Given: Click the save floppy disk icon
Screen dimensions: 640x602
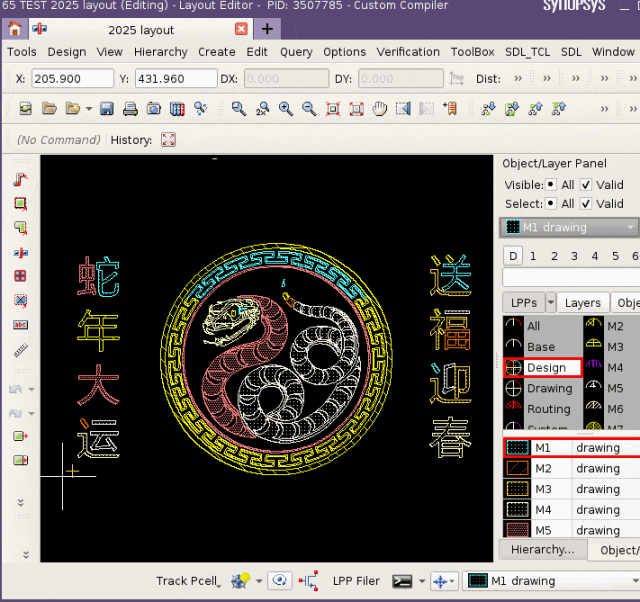Looking at the screenshot, I should [107, 109].
